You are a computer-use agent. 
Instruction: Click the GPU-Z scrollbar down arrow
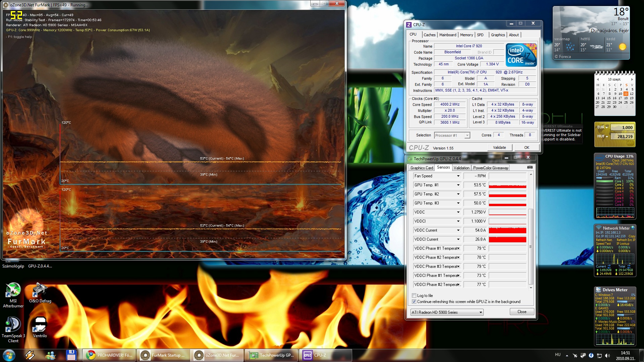pos(531,288)
